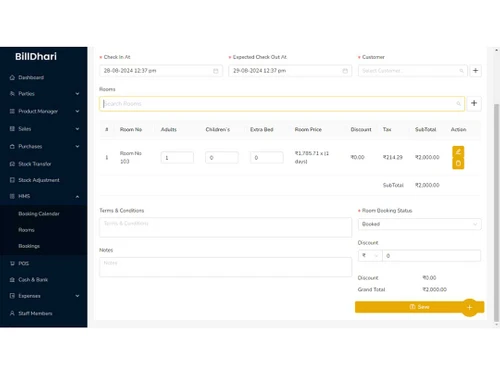This screenshot has width=500, height=375.
Task: Click the Expenses sidebar icon
Action: 12,296
